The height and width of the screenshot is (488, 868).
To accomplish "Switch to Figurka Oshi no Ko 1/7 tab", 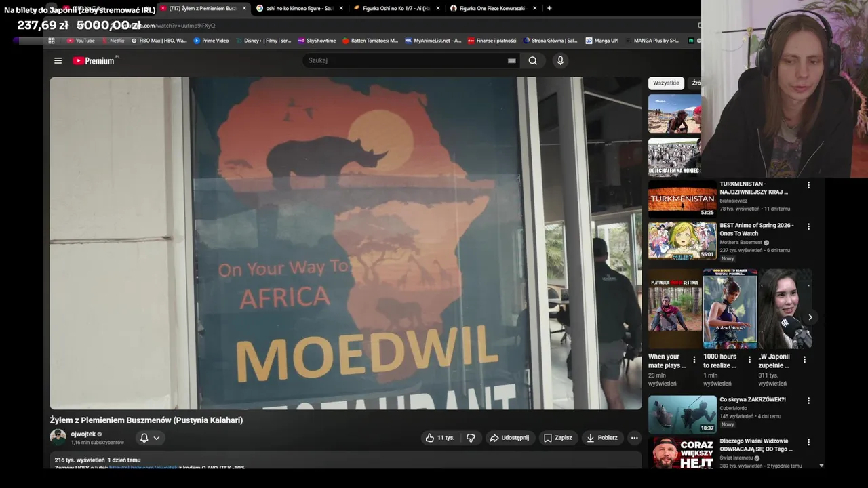I will 397,8.
